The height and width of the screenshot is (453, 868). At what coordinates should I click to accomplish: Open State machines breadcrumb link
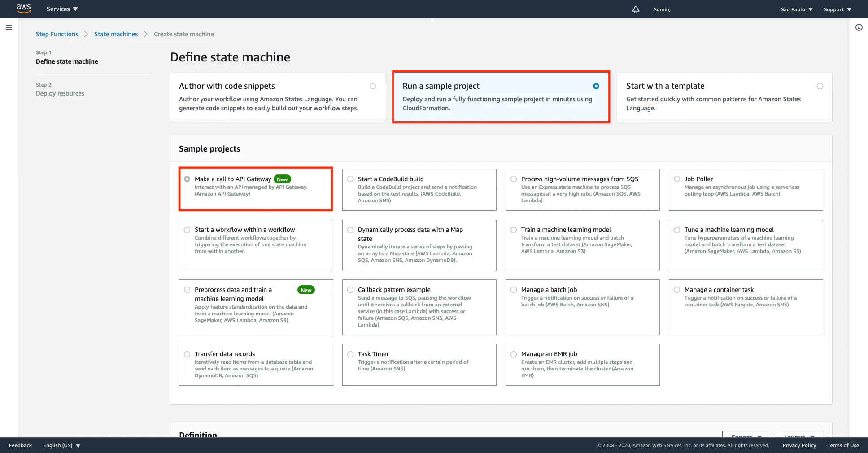click(116, 34)
